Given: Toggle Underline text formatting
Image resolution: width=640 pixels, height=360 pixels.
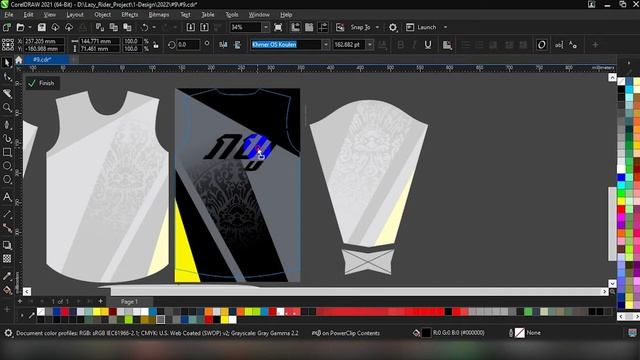Looking at the screenshot, I should pyautogui.click(x=427, y=45).
